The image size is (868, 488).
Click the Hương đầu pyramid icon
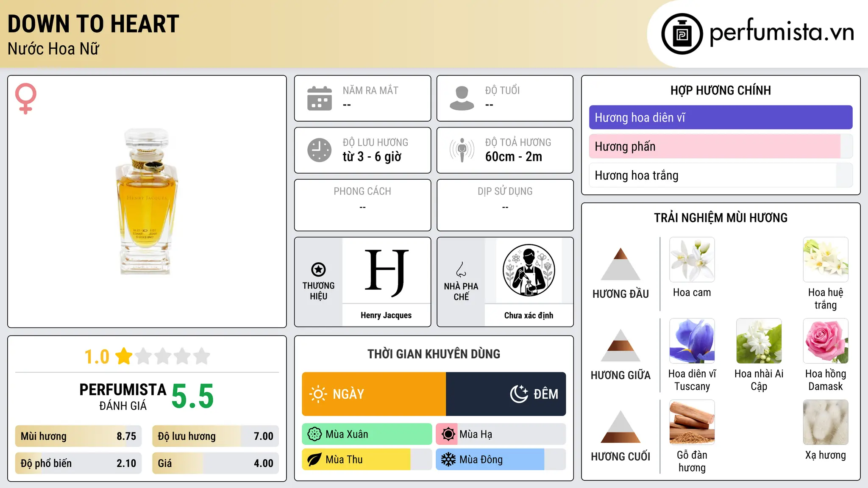(620, 264)
